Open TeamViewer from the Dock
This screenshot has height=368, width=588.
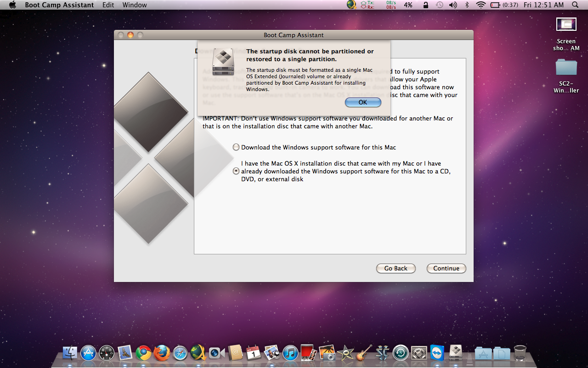click(x=437, y=353)
